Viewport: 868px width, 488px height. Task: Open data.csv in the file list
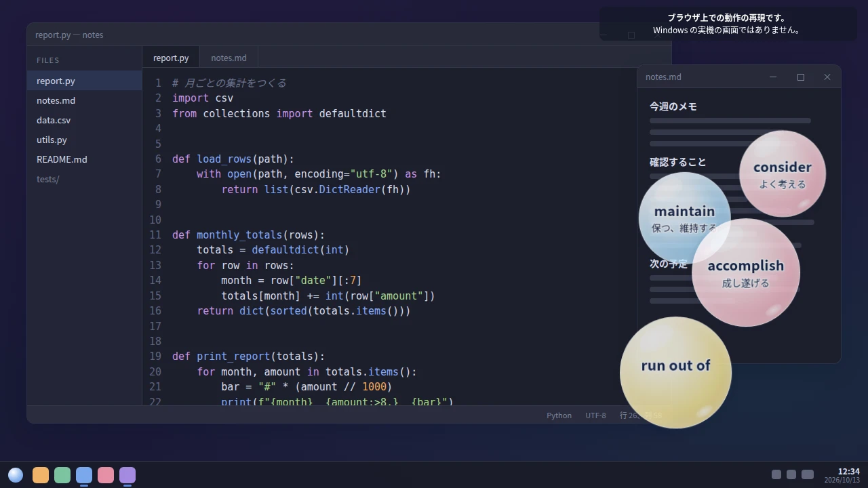pyautogui.click(x=84, y=120)
